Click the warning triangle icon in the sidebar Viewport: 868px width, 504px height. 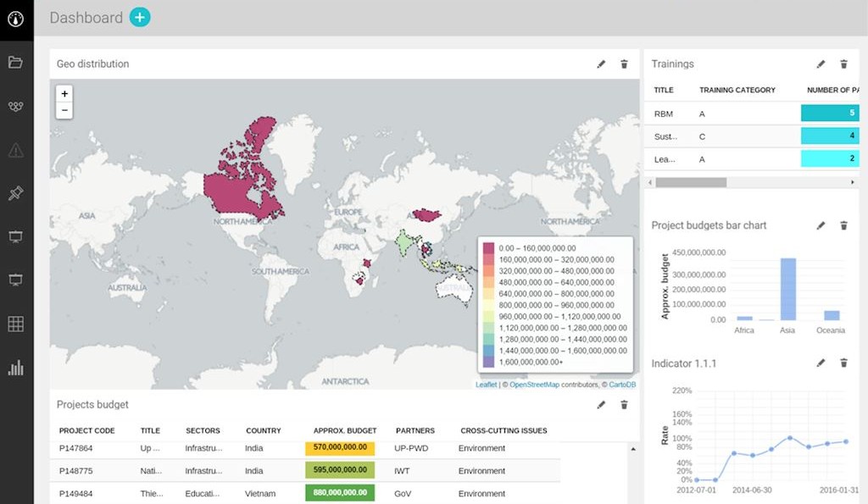(x=16, y=150)
